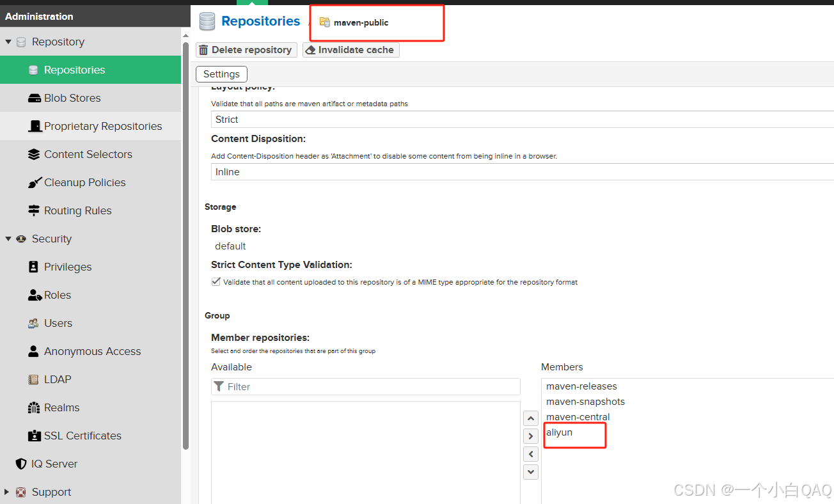834x504 pixels.
Task: Open SSL Certificates page
Action: click(x=91, y=436)
